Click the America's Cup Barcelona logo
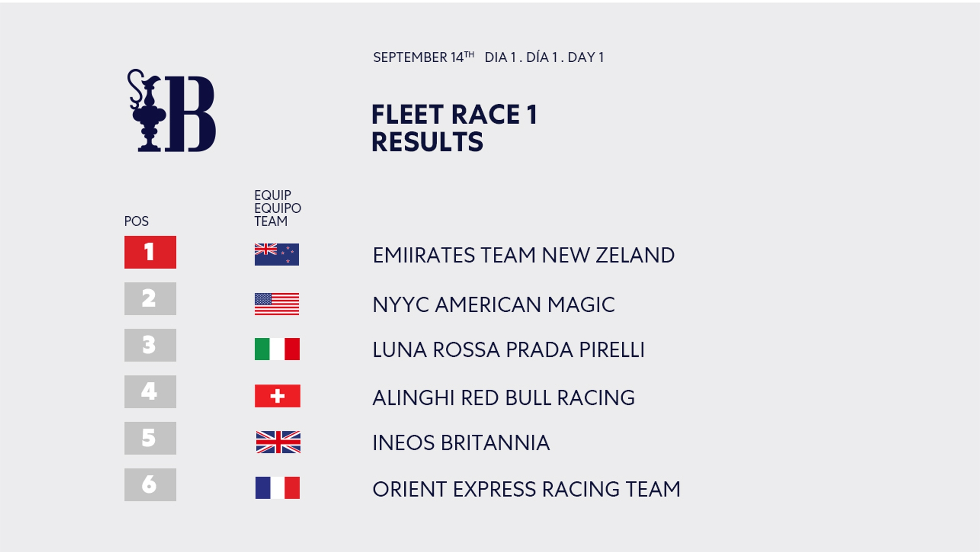980x552 pixels. click(x=171, y=110)
